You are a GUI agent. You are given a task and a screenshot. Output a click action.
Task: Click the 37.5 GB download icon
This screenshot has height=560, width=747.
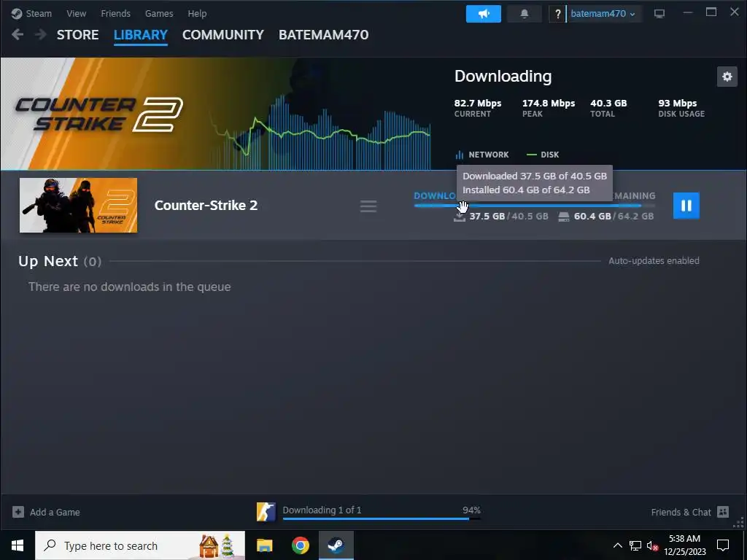(x=460, y=216)
